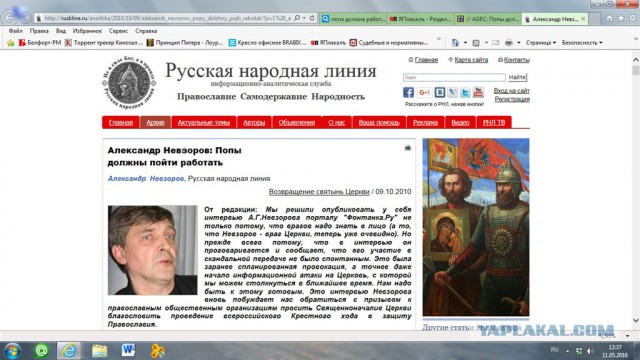Viewport: 640px width, 360px height.
Task: Click site nav 'Архив' tab
Action: coord(155,122)
